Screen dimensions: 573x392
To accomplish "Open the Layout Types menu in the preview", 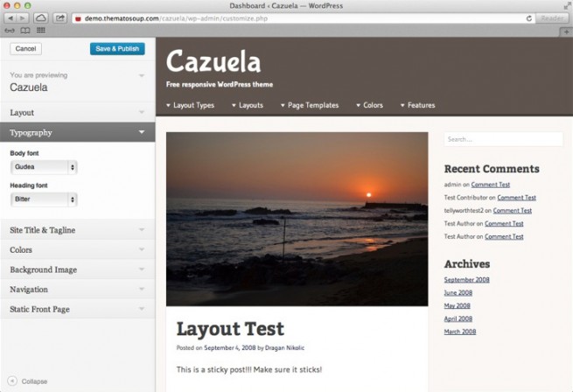I will click(x=190, y=105).
